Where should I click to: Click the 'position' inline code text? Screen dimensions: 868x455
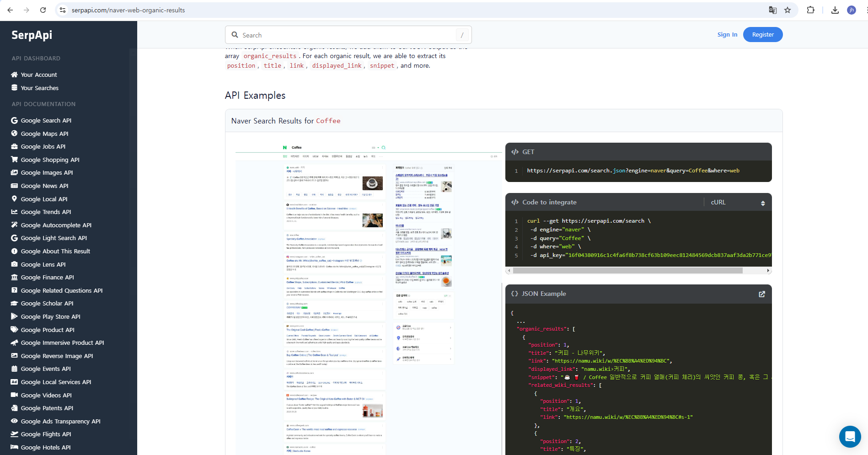[x=241, y=65]
